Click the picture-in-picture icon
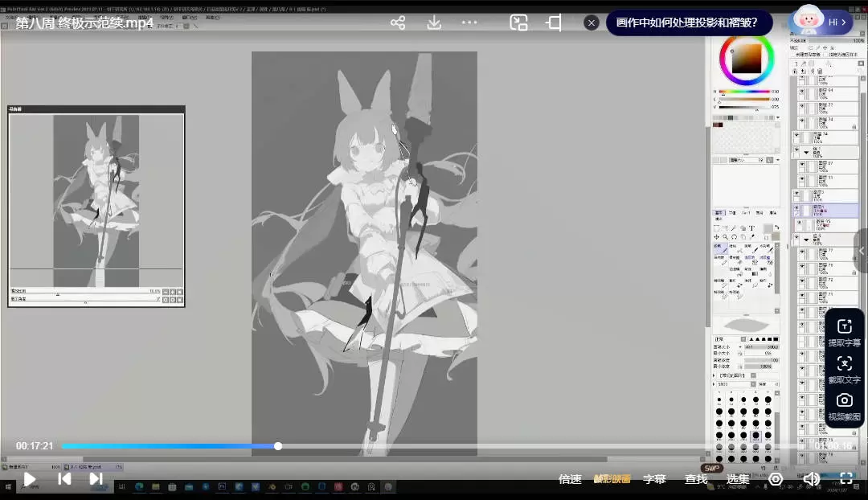 (518, 23)
